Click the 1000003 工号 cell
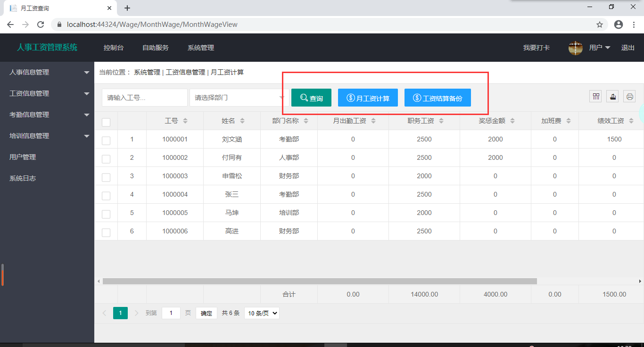The height and width of the screenshot is (347, 644). [175, 176]
